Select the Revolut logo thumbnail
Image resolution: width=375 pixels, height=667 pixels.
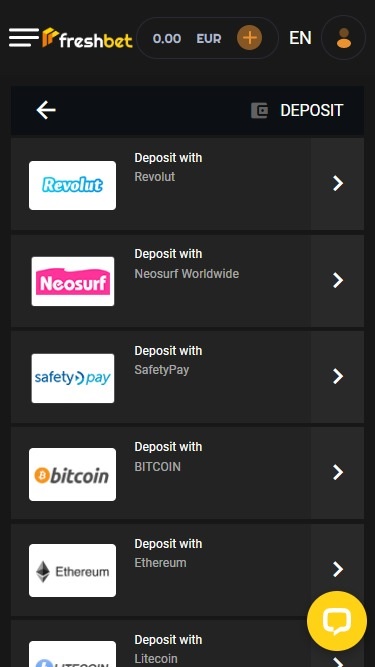point(72,185)
